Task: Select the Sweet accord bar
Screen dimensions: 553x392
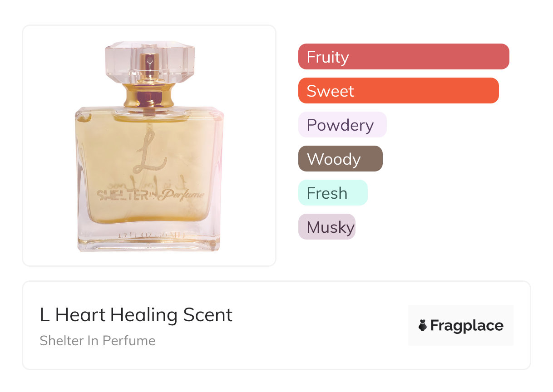Action: click(x=399, y=91)
